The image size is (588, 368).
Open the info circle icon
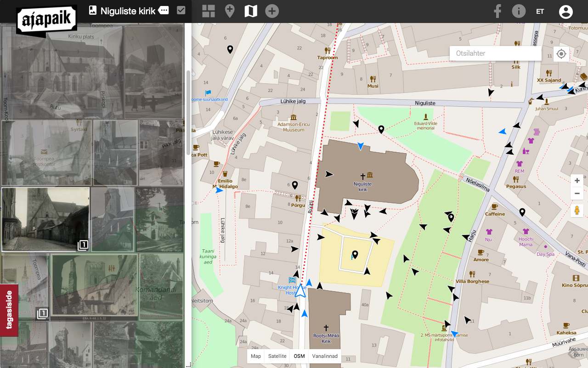pyautogui.click(x=519, y=11)
